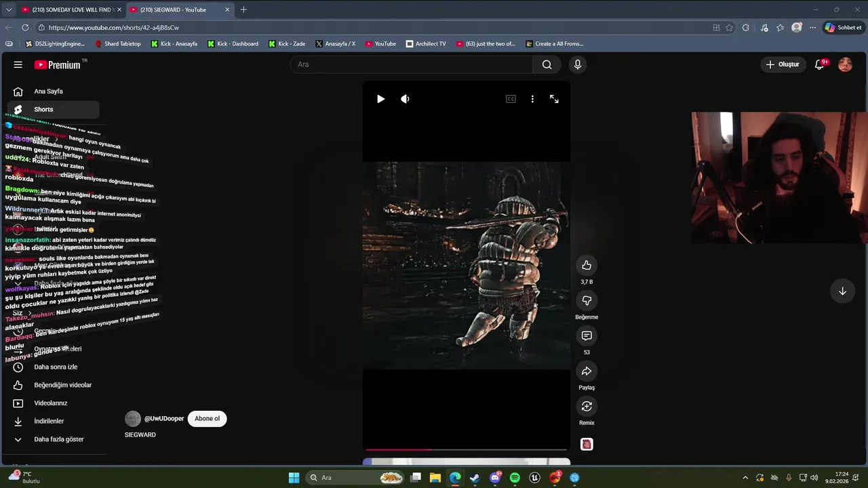
Task: Add page to favorites star icon
Action: (729, 28)
